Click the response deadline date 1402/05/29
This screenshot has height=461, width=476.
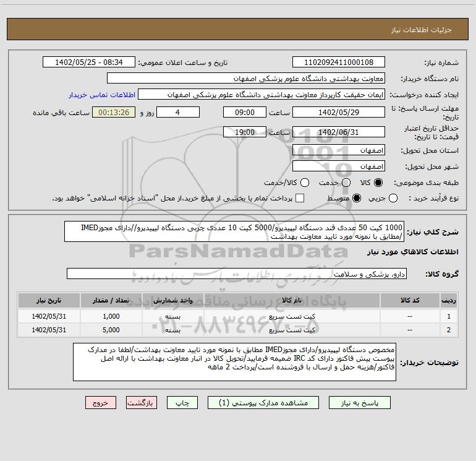[339, 113]
